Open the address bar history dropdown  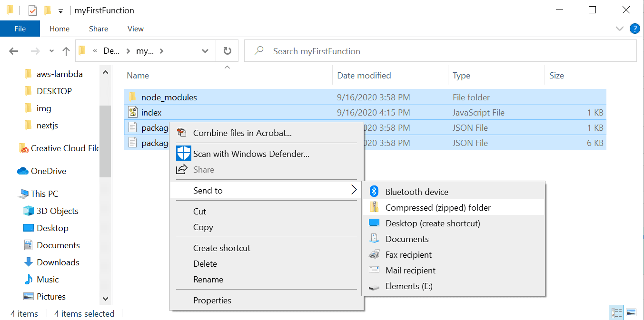click(205, 51)
